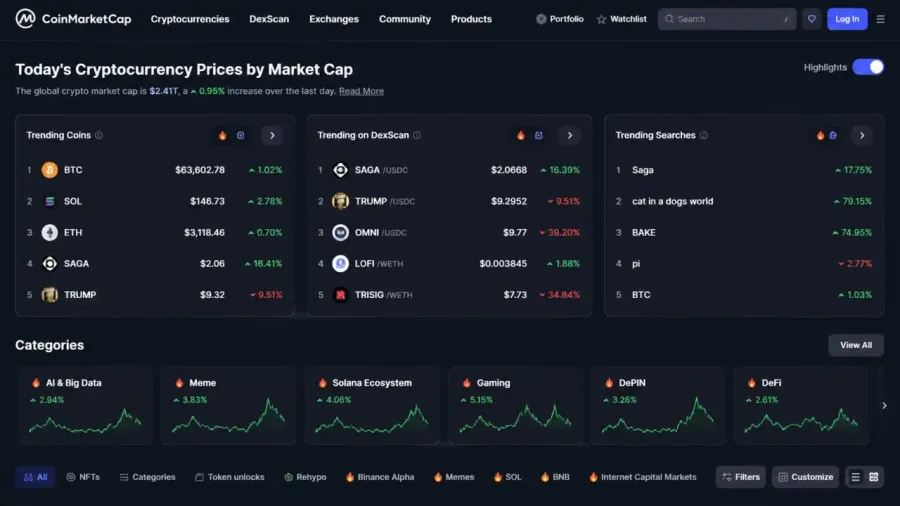
Task: Click the TRUMP/USDC token icon
Action: point(340,201)
